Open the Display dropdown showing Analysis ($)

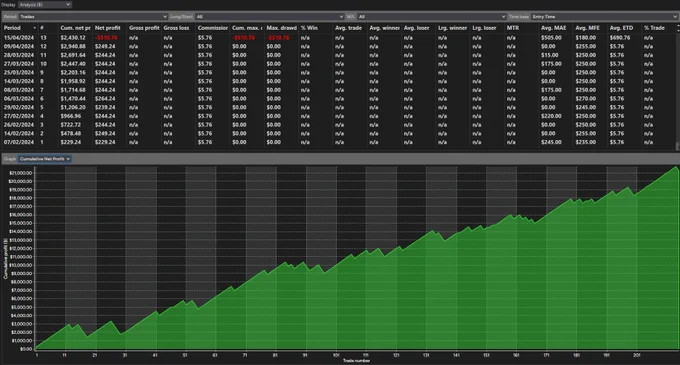pyautogui.click(x=45, y=4)
